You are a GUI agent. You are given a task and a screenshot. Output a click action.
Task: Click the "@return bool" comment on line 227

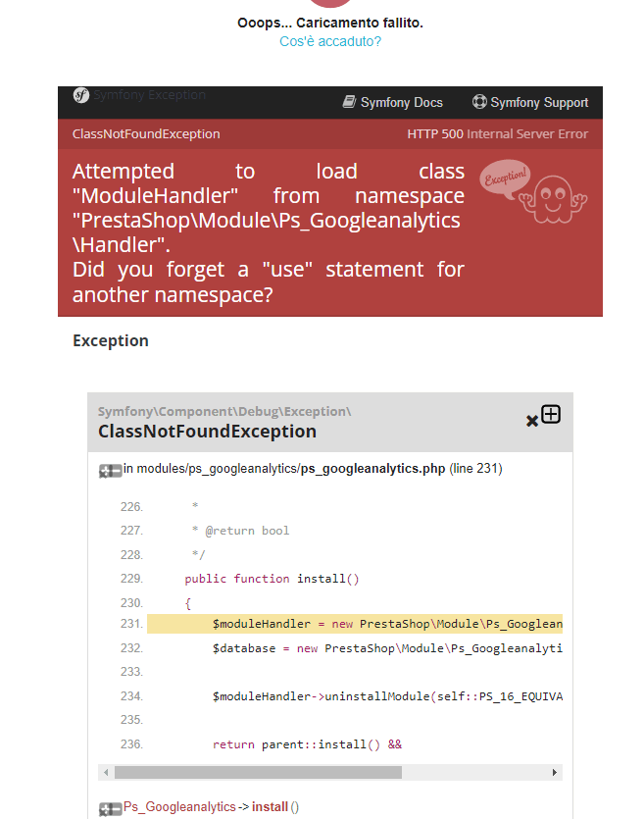(247, 531)
